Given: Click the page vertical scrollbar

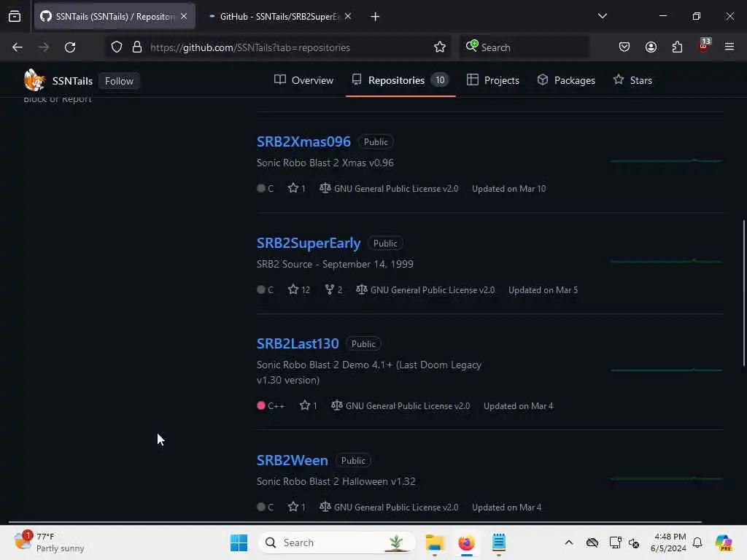Looking at the screenshot, I should tap(743, 293).
